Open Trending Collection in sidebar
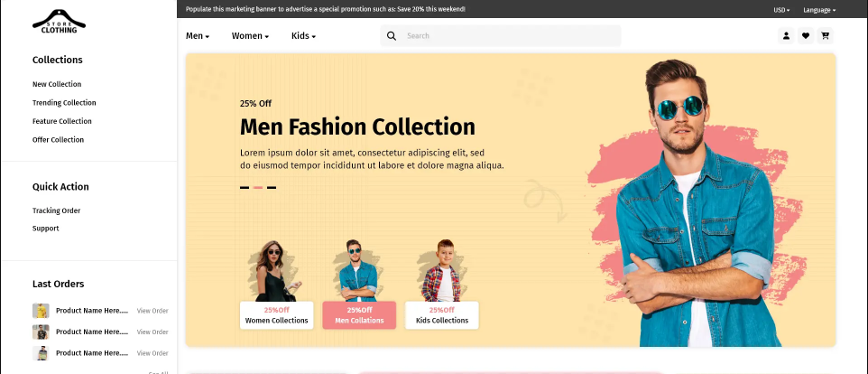 (x=64, y=103)
